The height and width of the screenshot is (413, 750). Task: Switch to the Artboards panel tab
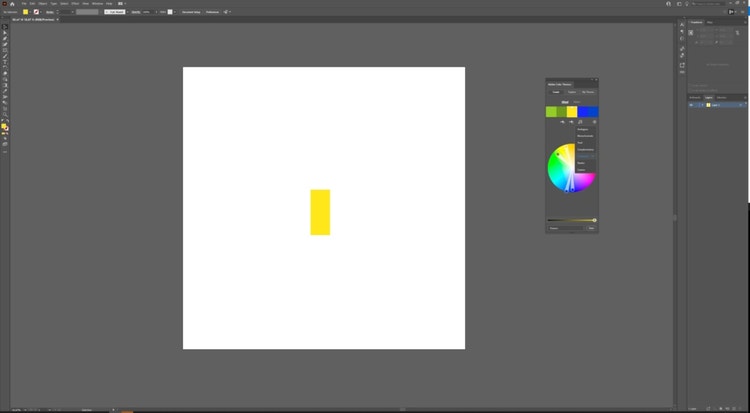click(x=695, y=98)
